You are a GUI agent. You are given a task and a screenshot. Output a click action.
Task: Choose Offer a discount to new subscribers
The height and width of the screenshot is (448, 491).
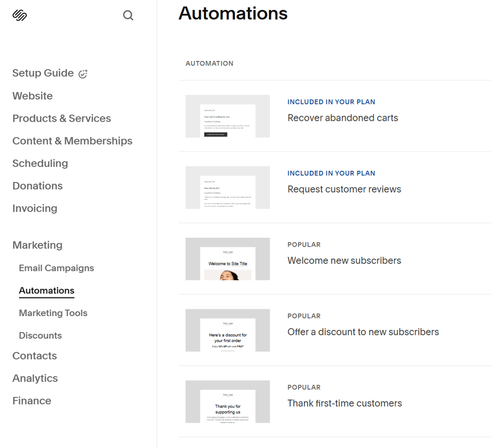tap(363, 332)
